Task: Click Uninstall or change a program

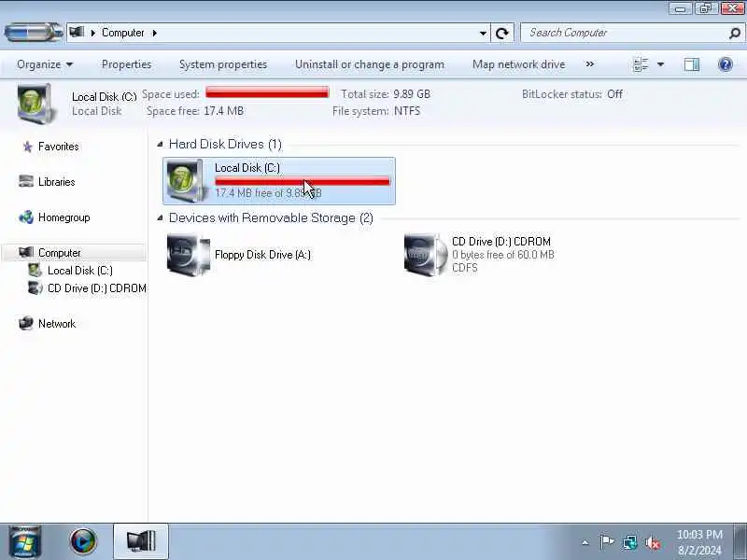Action: [x=370, y=64]
